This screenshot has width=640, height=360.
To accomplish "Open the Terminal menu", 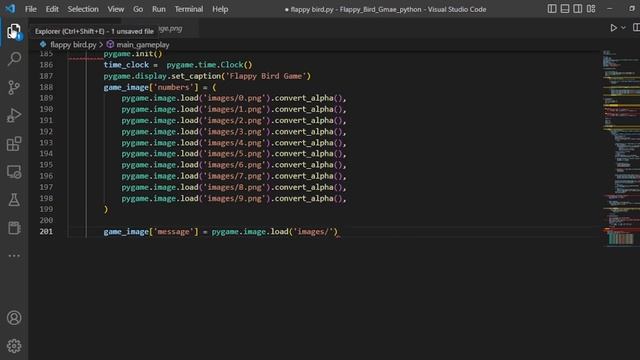I will tap(189, 9).
